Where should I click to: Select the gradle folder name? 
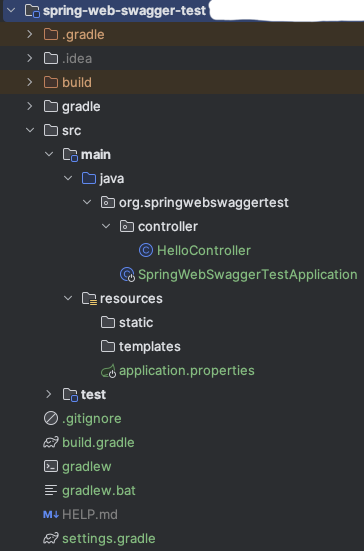tap(81, 106)
